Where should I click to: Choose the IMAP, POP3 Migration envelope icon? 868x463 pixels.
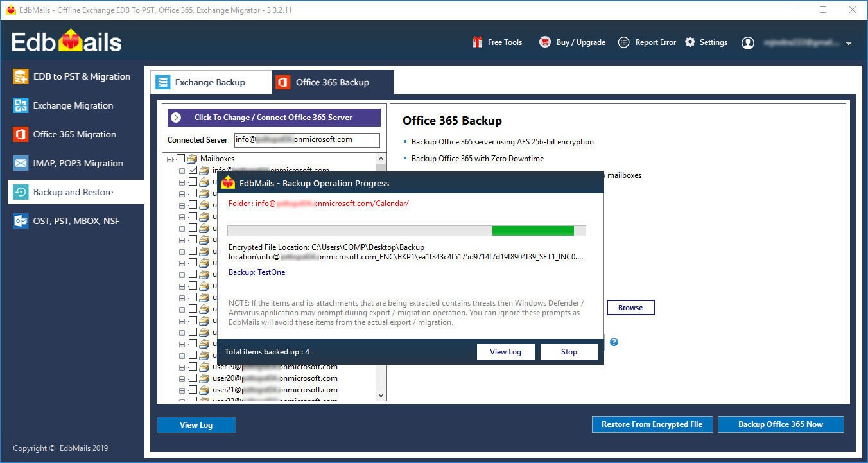(x=21, y=163)
